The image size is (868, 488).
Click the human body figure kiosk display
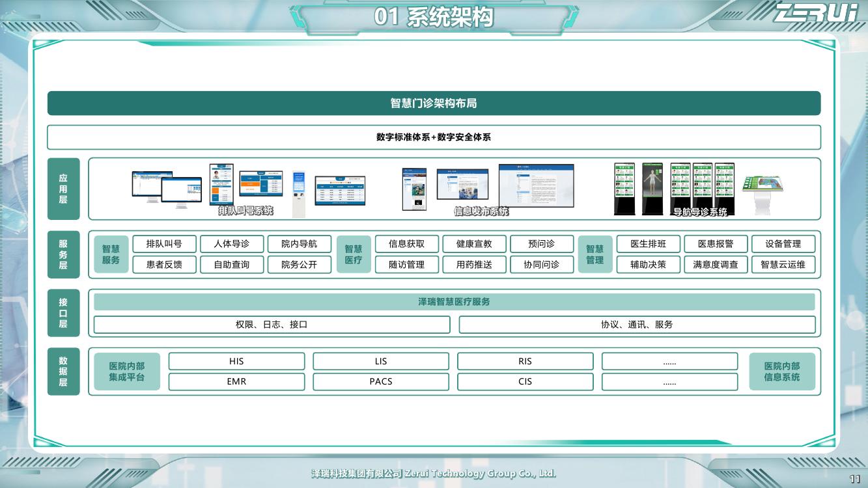click(x=652, y=189)
